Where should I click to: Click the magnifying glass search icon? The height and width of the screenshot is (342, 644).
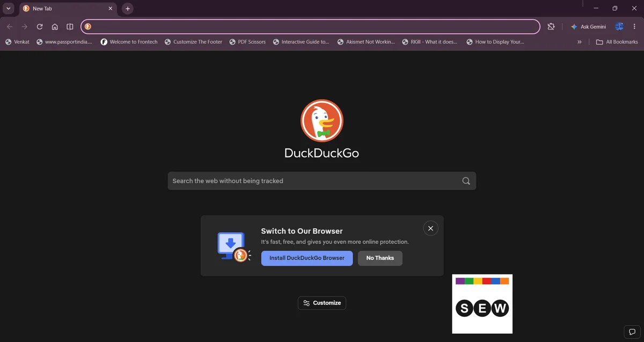tap(466, 181)
